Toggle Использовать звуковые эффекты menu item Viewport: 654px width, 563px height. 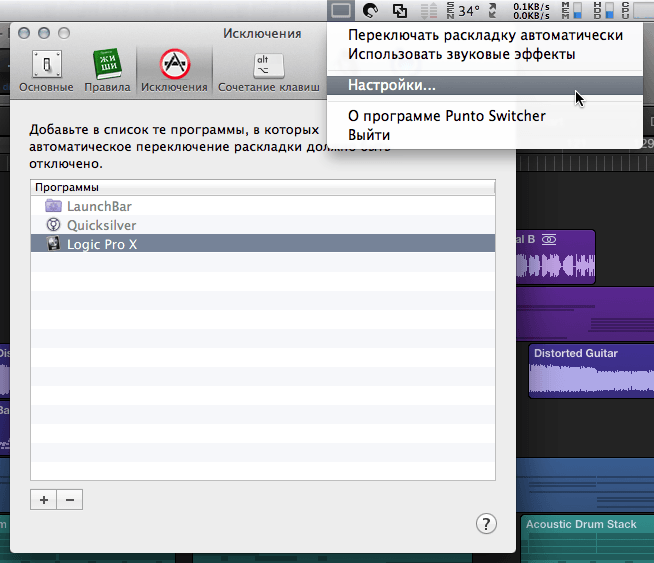click(x=485, y=54)
